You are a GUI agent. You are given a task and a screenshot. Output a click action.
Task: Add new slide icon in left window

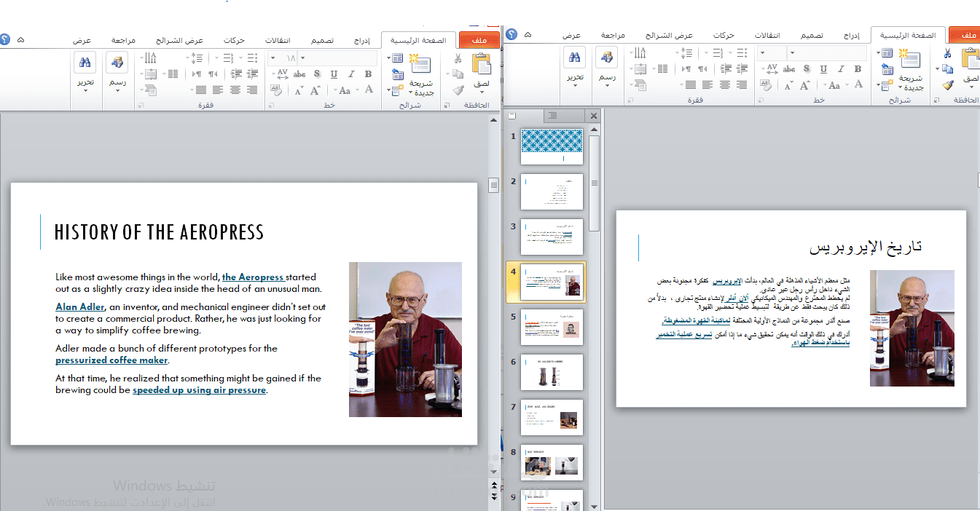coord(421,63)
